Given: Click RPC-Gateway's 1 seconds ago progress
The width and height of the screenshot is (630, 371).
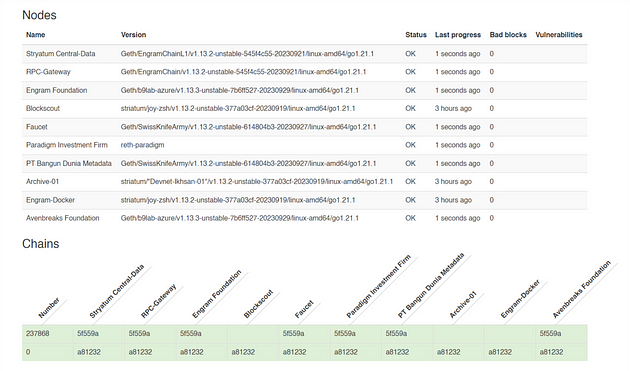Looking at the screenshot, I should pyautogui.click(x=458, y=72).
